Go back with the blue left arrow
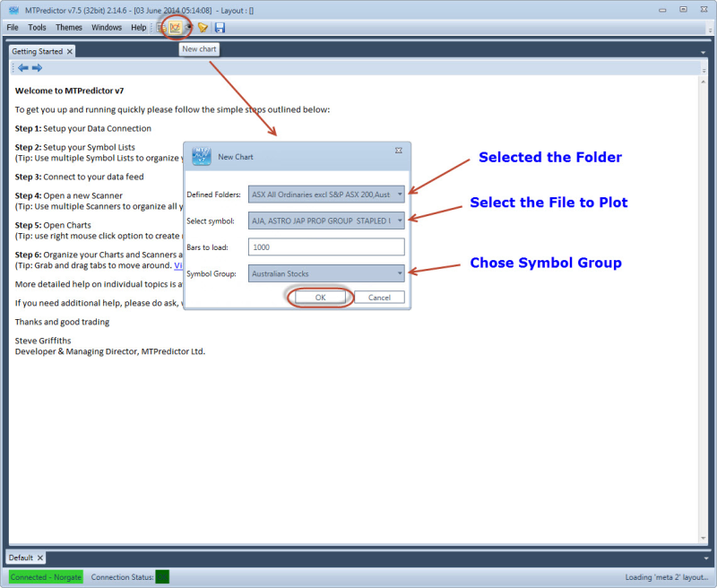 23,67
